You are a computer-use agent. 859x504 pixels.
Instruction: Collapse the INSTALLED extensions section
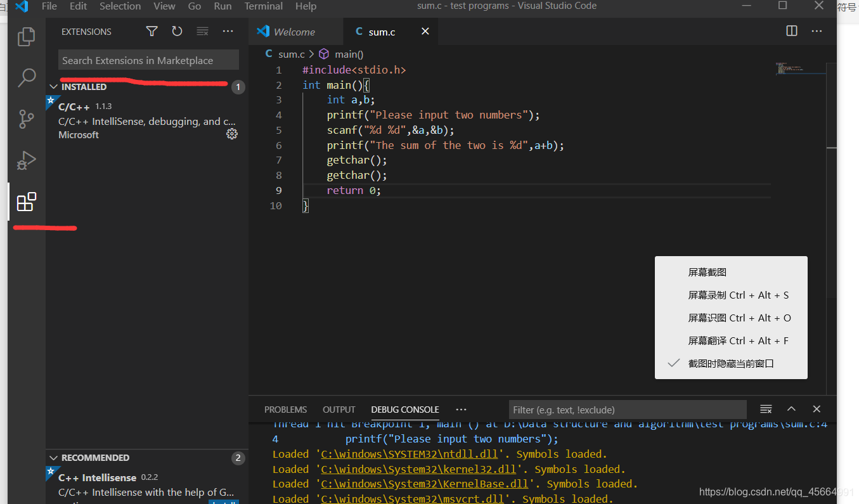(x=53, y=87)
